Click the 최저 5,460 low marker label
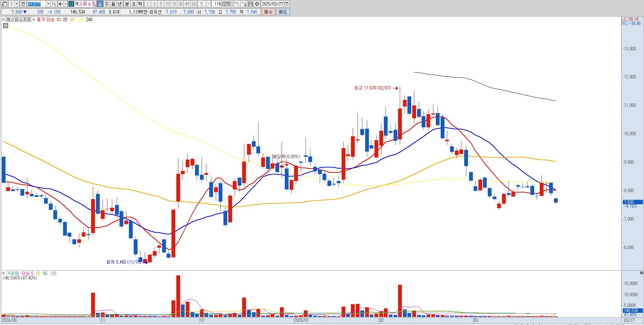The image size is (644, 325). 124,262
